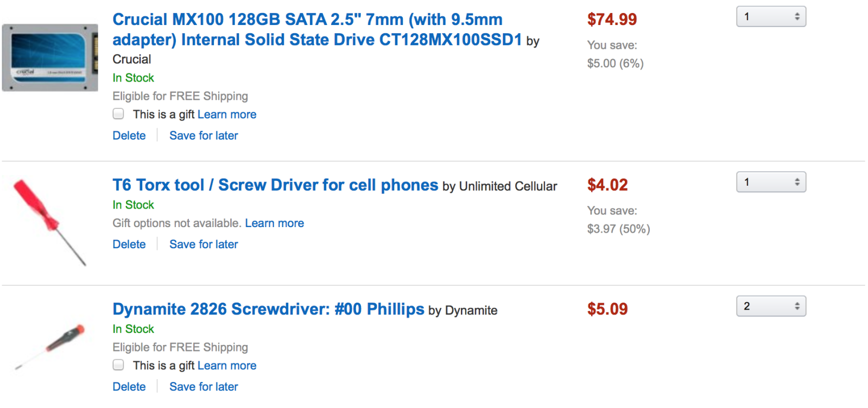Save the T6 Torx tool for later
The height and width of the screenshot is (408, 868).
(x=204, y=244)
